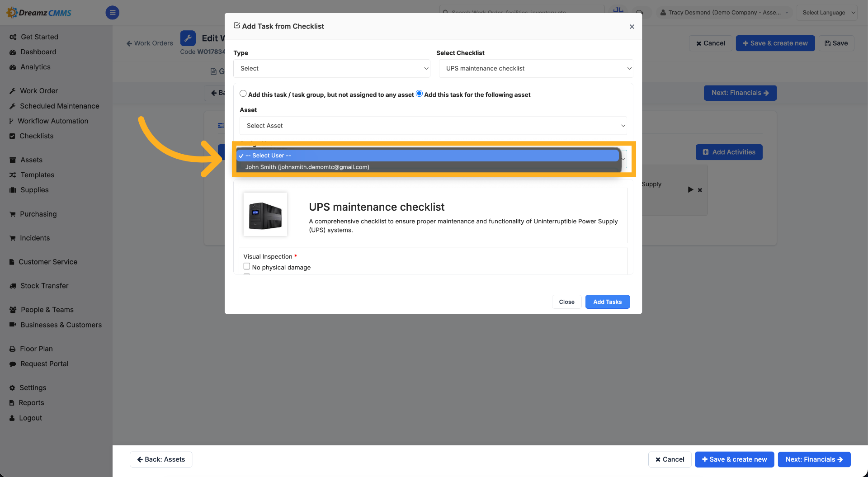This screenshot has height=477, width=868.
Task: Go to Work Order section
Action: [39, 91]
